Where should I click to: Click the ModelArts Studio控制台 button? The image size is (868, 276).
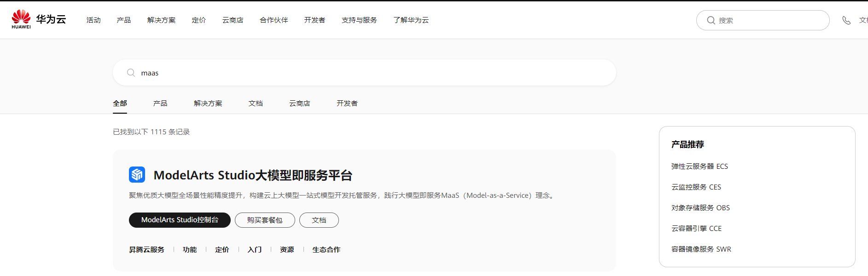(180, 220)
